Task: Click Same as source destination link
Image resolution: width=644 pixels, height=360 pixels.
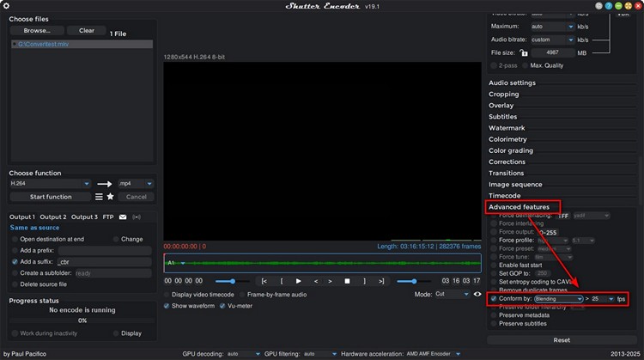Action: pos(34,228)
